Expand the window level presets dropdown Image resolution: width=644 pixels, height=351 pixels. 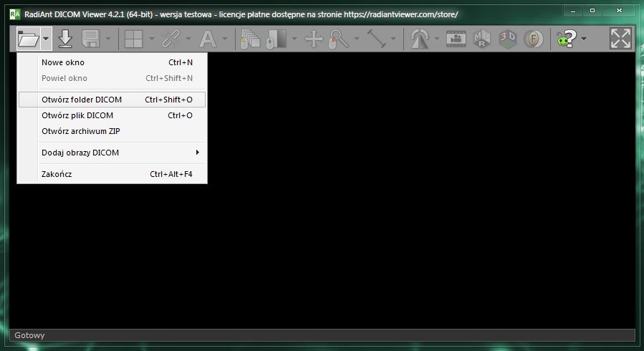[x=294, y=39]
